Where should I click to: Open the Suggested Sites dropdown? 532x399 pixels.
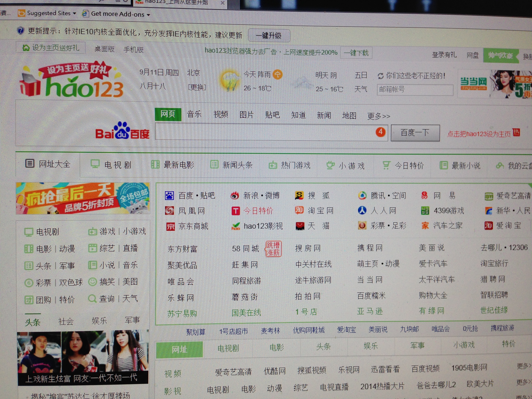pyautogui.click(x=47, y=13)
